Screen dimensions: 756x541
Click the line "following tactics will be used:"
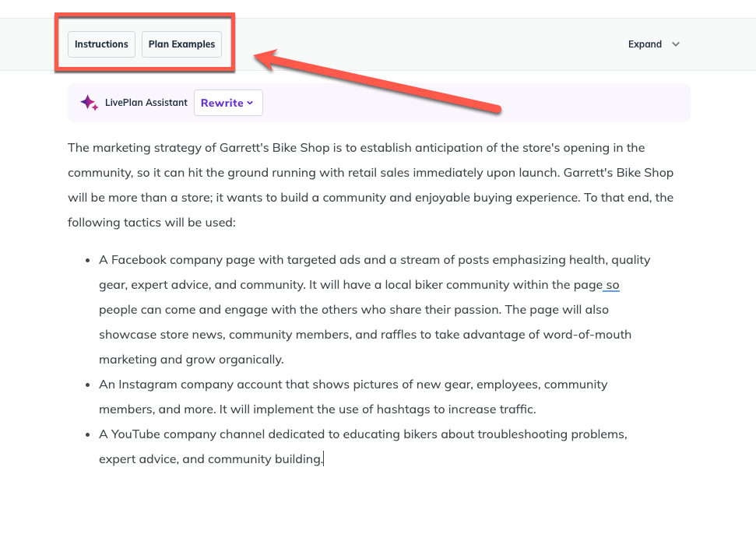click(151, 223)
